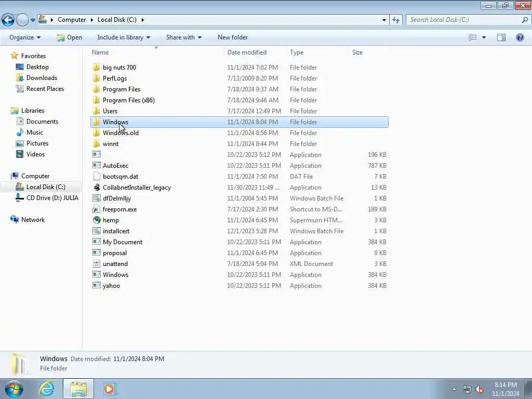
Task: Open the view options dropdown arrow
Action: coord(484,37)
